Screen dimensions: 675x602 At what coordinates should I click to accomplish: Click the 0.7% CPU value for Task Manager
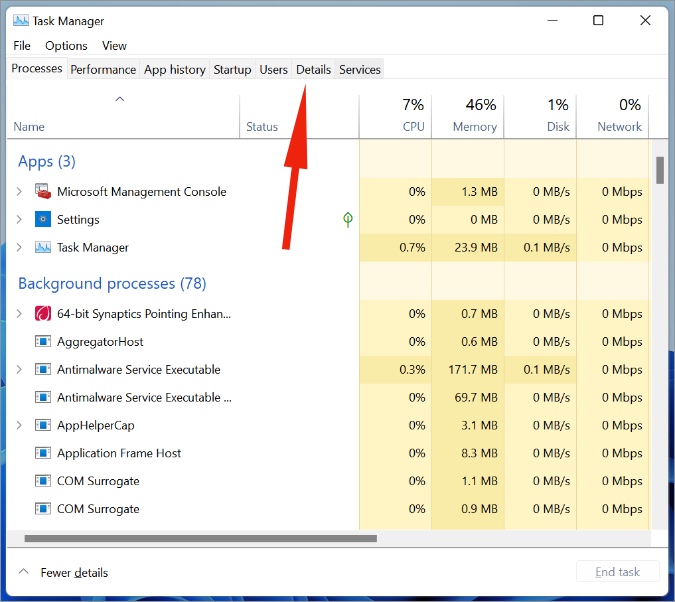pos(412,247)
